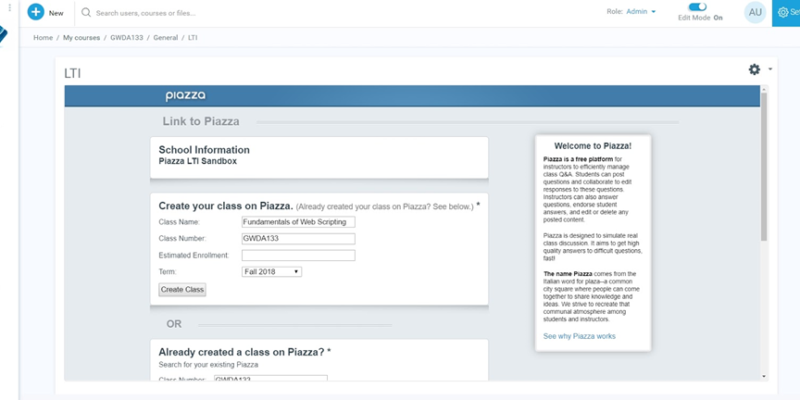The height and width of the screenshot is (400, 800).
Task: Click the Link to Piazza heading
Action: [x=201, y=121]
